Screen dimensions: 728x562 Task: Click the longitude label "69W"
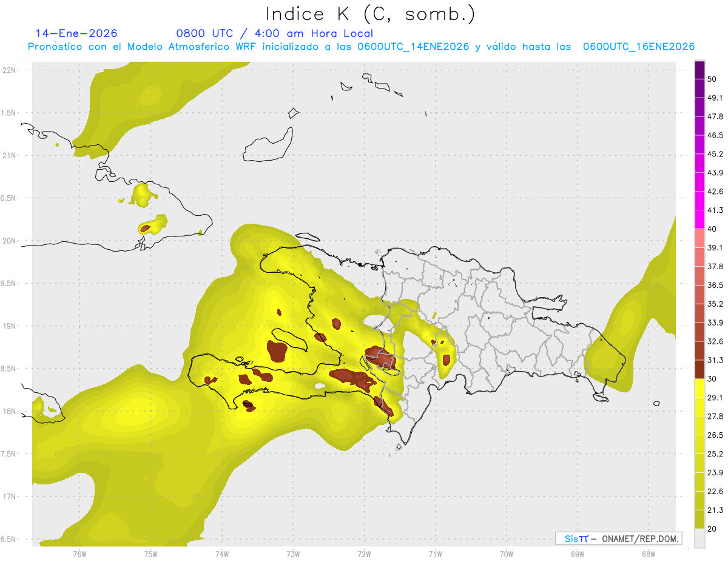pos(578,554)
